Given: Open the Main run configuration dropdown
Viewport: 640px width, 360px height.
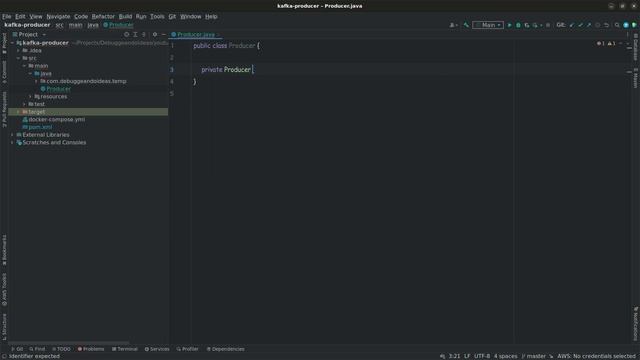Looking at the screenshot, I should 488,25.
